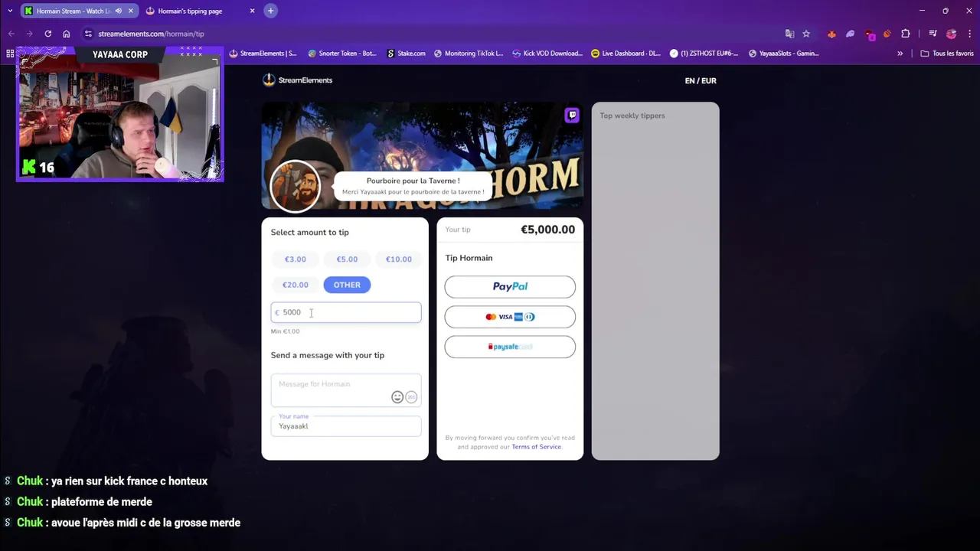Open the Tous les favoris folder
This screenshot has width=980, height=551.
point(947,54)
